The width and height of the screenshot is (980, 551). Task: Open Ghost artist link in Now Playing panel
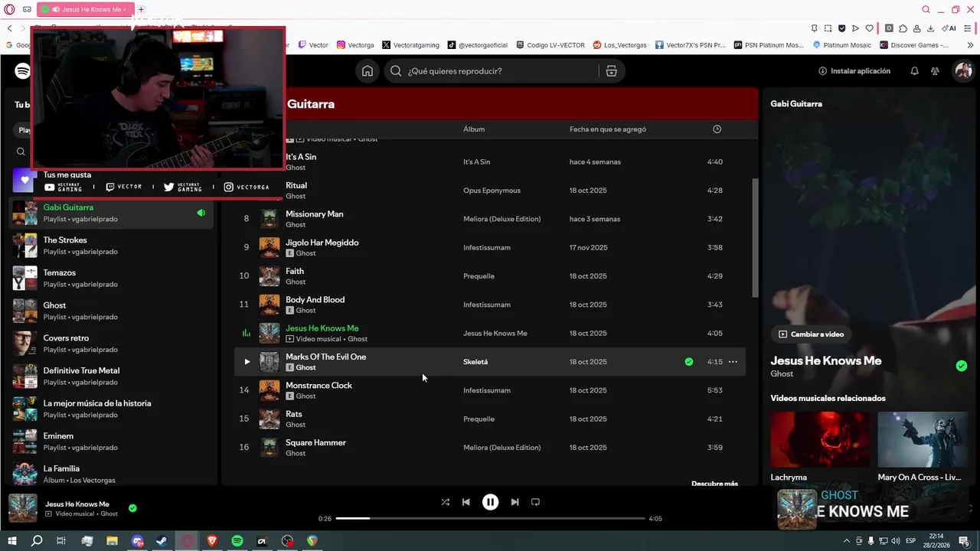tap(782, 374)
